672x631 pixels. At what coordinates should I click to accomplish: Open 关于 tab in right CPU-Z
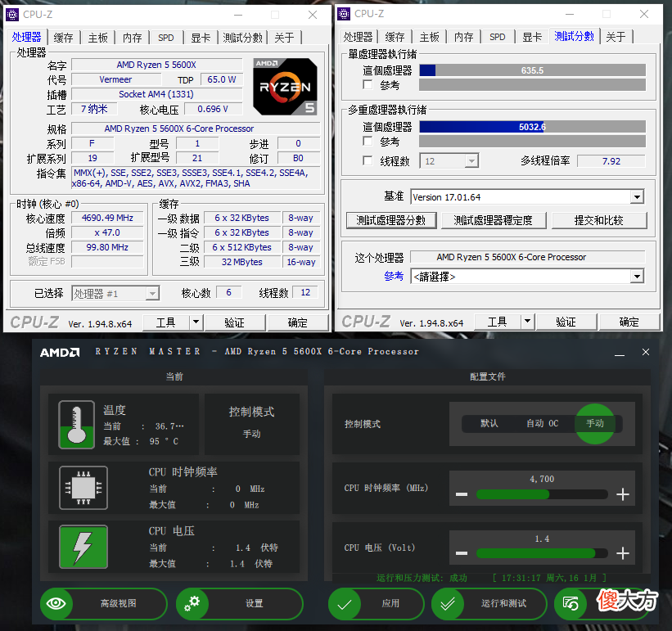pyautogui.click(x=616, y=37)
